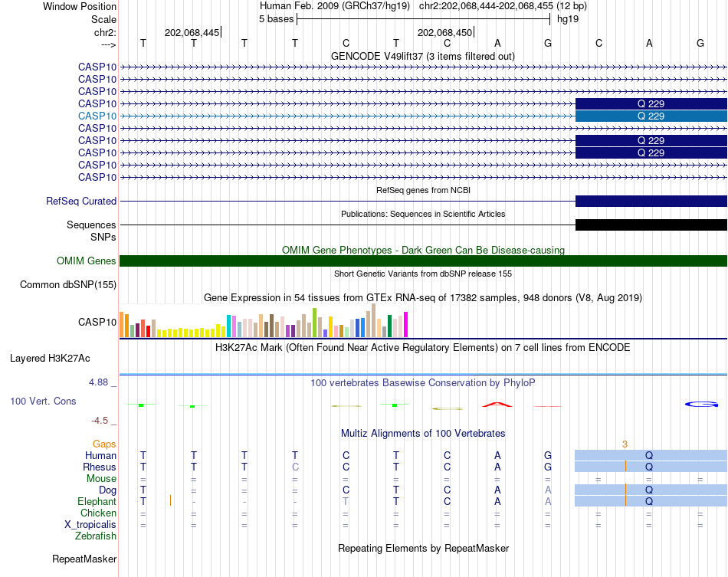Click 100 vertebrates Basewise Conservation by PhyloP title
The width and height of the screenshot is (728, 577).
tap(423, 383)
